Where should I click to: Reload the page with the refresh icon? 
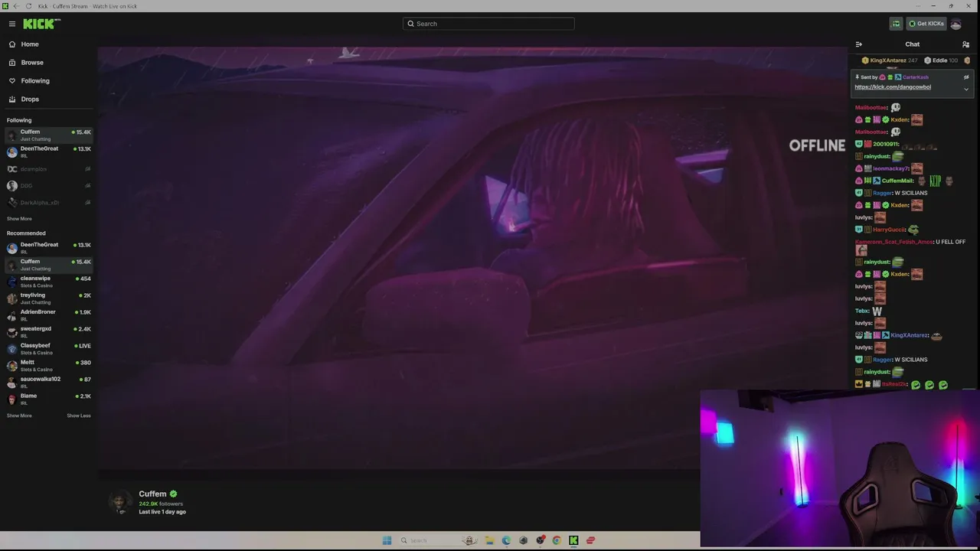click(x=29, y=6)
